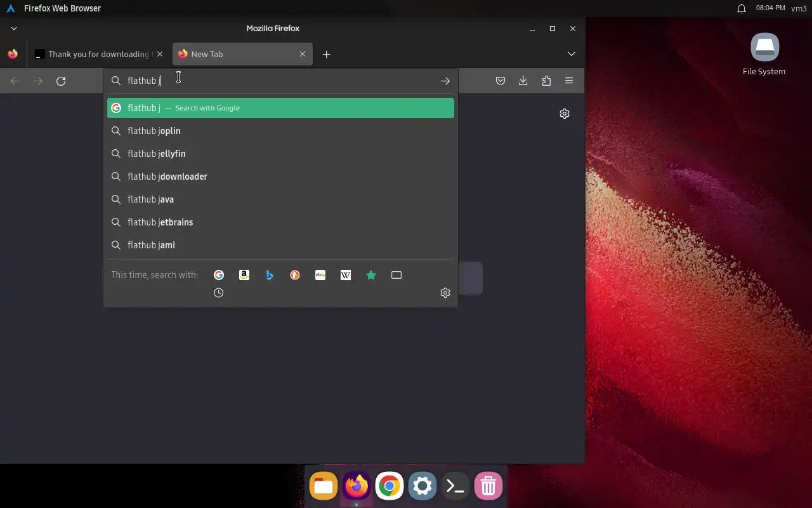Viewport: 812px width, 508px height.
Task: Select the flathub jdownloader suggestion
Action: click(280, 177)
